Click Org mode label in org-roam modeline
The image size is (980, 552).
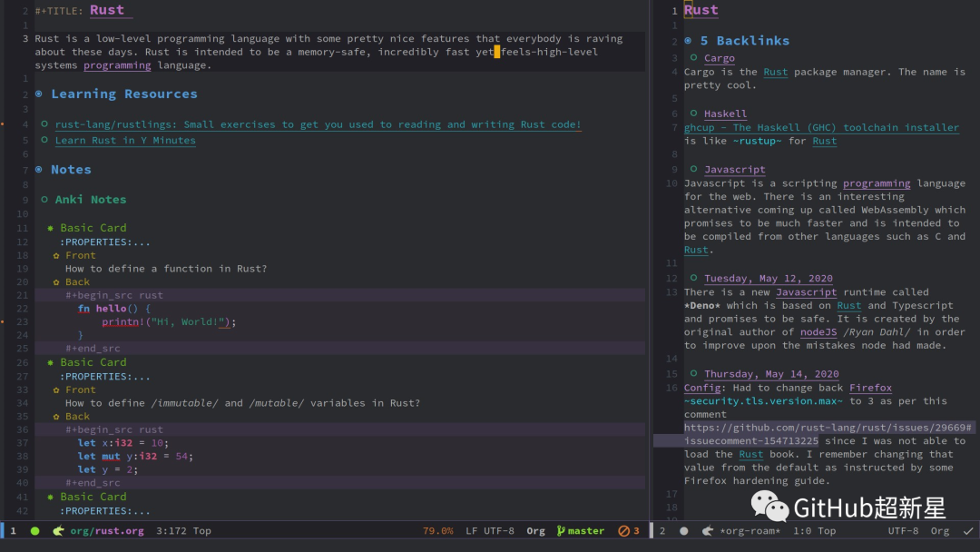(x=940, y=531)
